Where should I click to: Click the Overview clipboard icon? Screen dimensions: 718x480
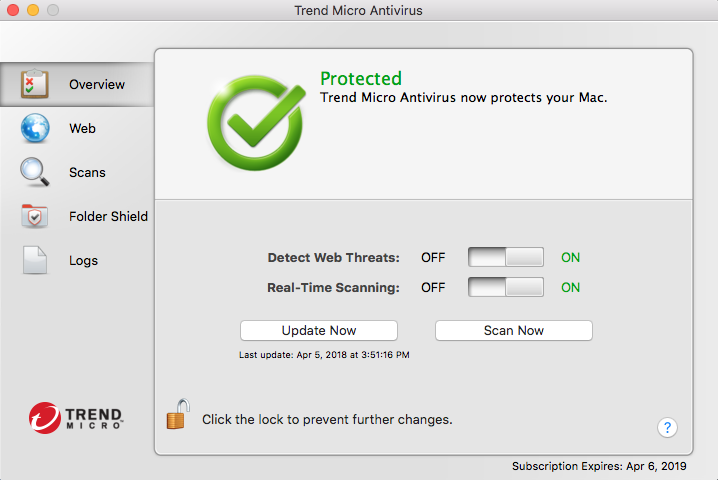(x=35, y=84)
